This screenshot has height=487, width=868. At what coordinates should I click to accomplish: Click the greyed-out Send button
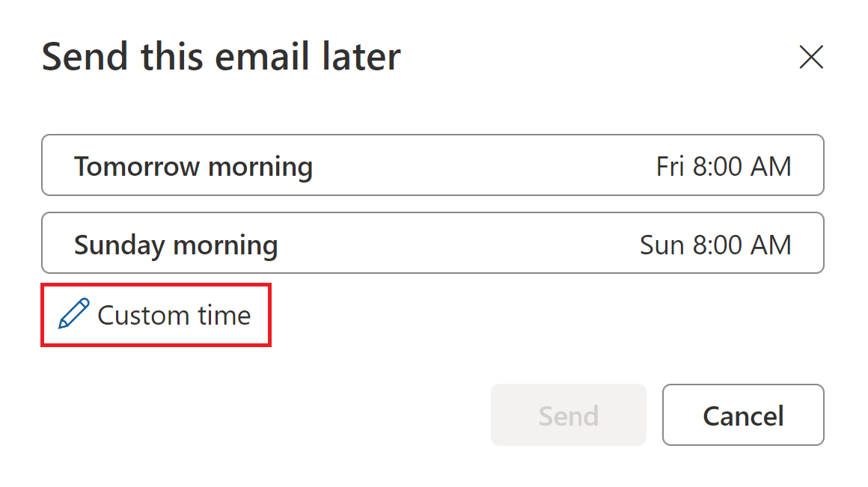[569, 415]
